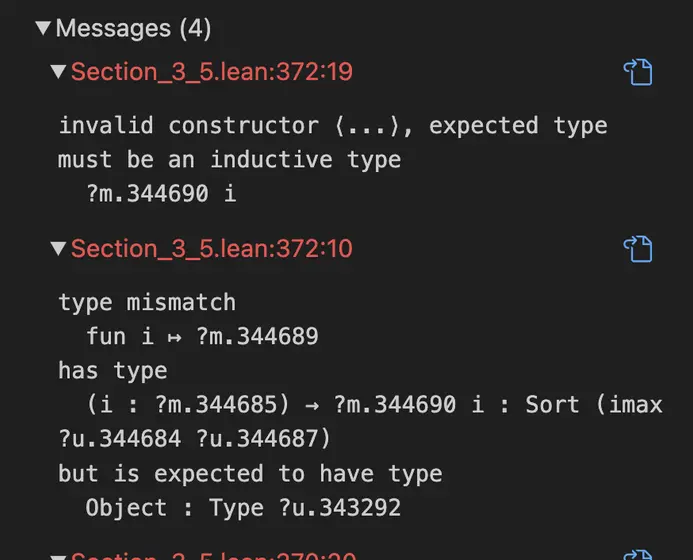Collapse the Section_3_5.lean:372:10 message

tap(59, 248)
